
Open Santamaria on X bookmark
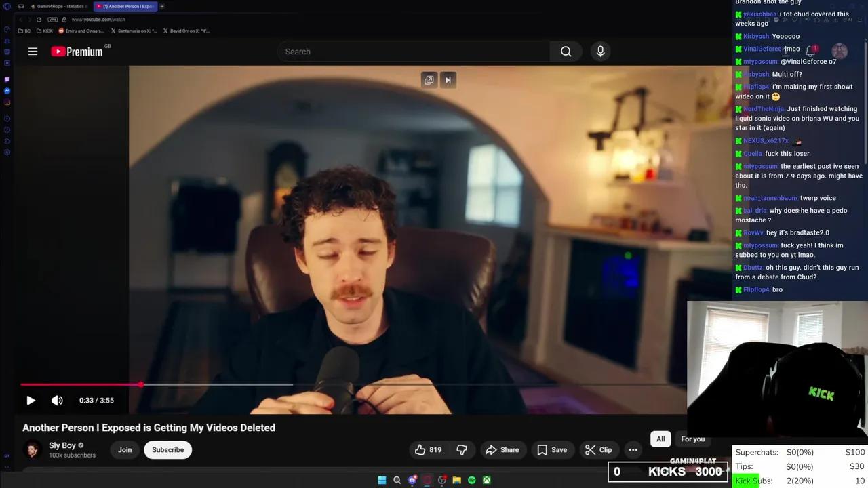pyautogui.click(x=134, y=30)
